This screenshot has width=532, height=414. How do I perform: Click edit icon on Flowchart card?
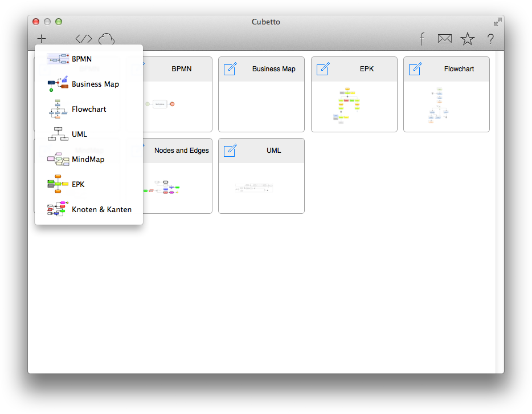click(415, 68)
